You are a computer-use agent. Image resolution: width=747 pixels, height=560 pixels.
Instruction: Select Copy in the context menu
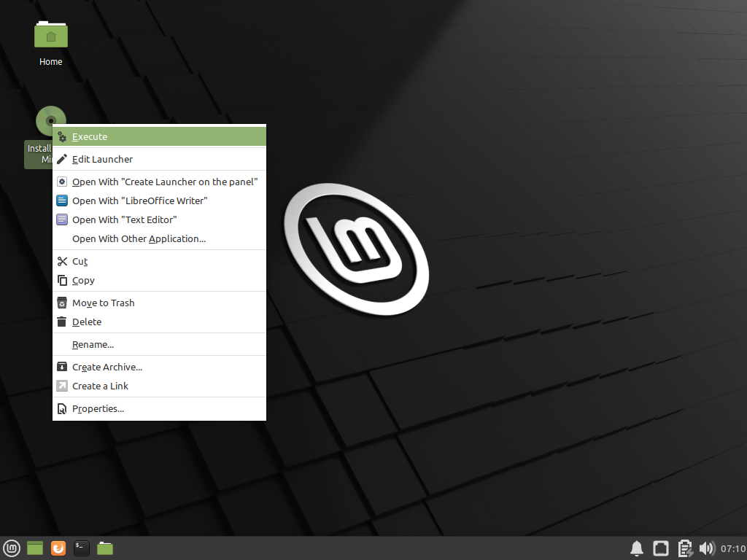(159, 281)
